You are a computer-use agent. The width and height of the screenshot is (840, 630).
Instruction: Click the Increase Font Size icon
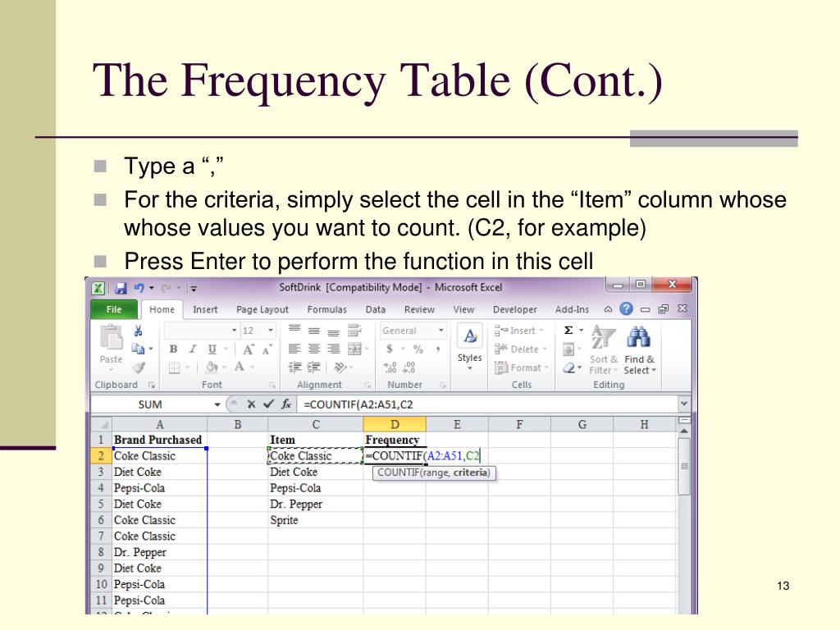click(249, 349)
